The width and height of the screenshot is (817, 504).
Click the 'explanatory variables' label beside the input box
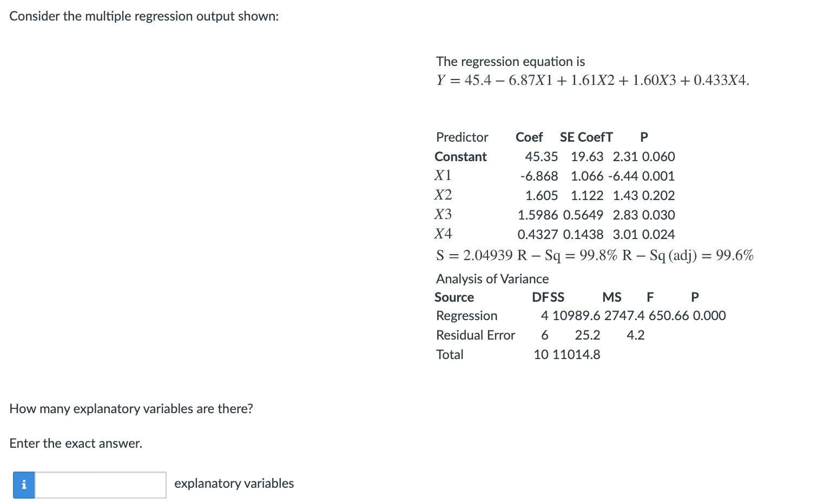point(234,483)
